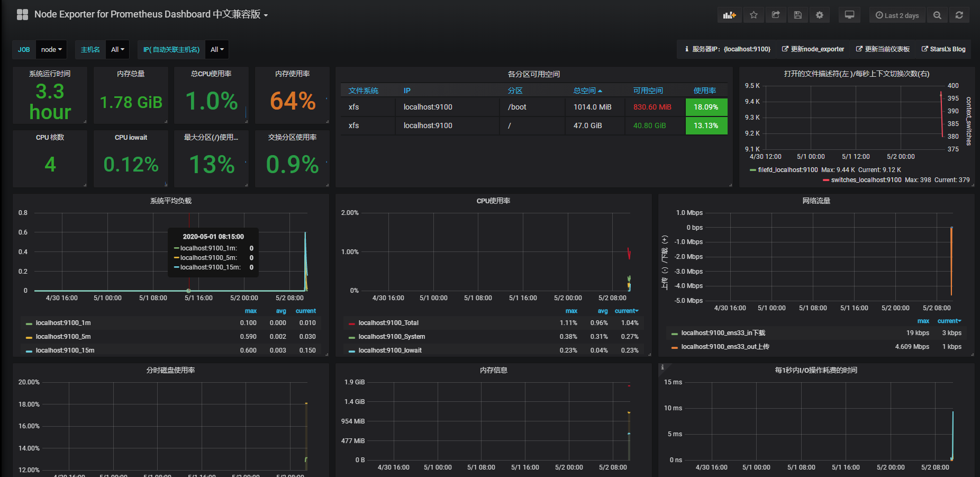Change color of localhost:9100_Total legend swatch

tap(352, 323)
